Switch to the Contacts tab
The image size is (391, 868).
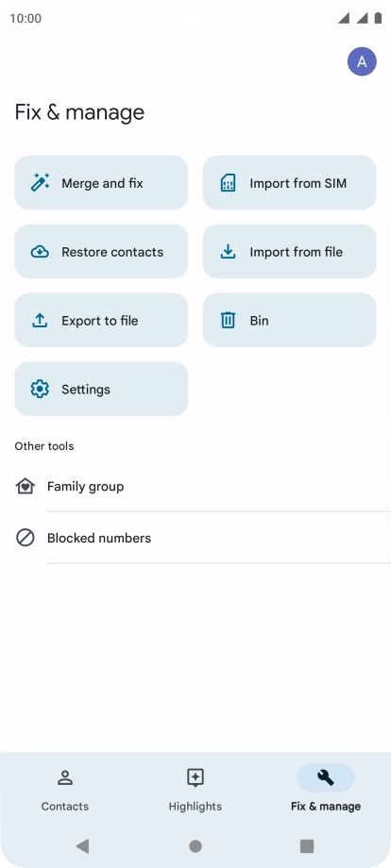pos(65,790)
